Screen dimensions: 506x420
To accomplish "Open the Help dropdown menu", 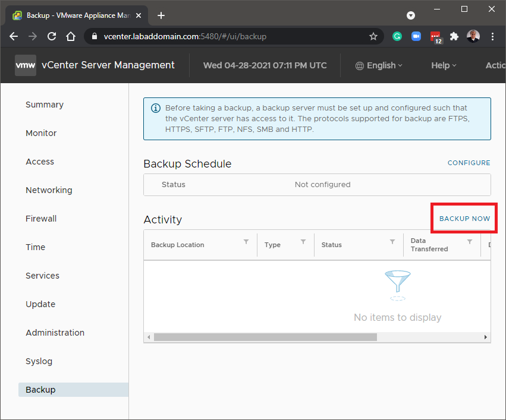I will pos(444,65).
